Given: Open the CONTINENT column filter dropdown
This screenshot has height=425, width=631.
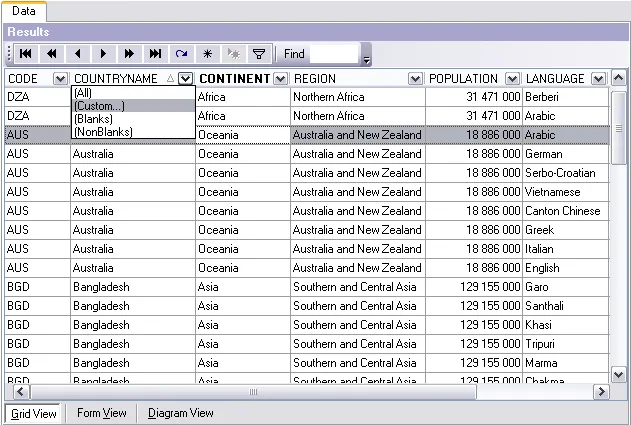Looking at the screenshot, I should click(280, 79).
